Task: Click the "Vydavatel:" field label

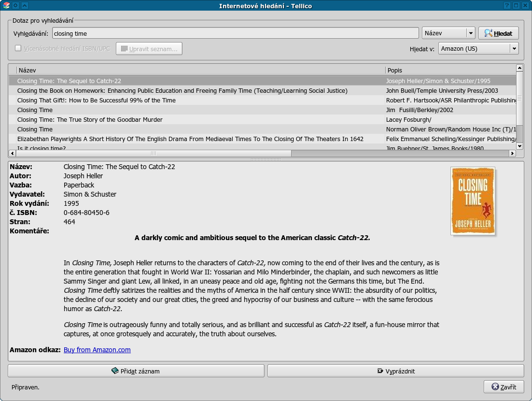Action: coord(27,194)
